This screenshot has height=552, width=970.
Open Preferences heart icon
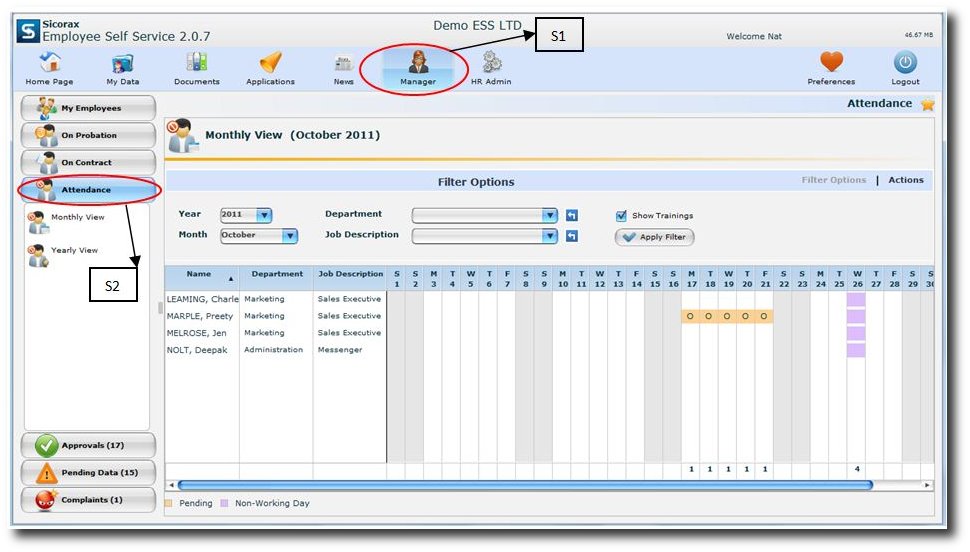[831, 64]
